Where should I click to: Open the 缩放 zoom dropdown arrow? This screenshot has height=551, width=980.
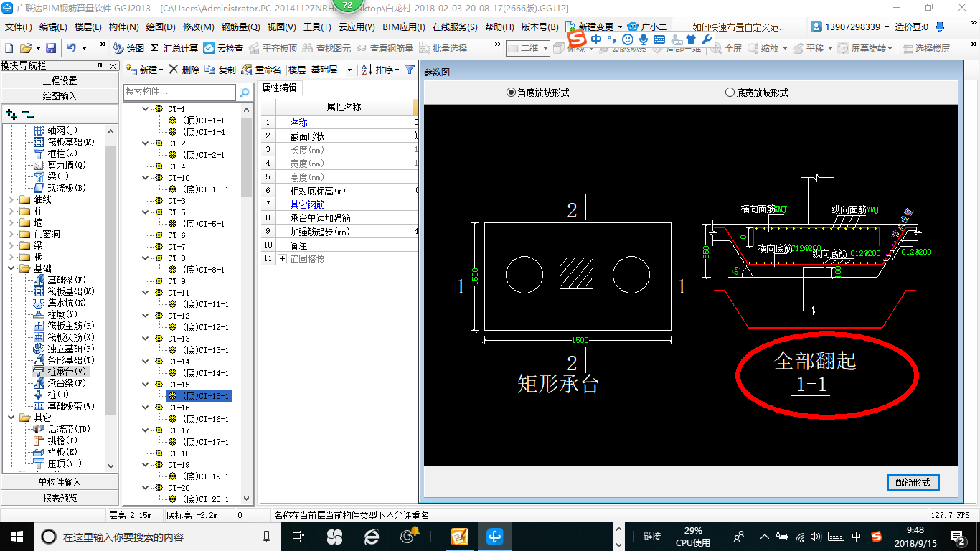(x=785, y=48)
